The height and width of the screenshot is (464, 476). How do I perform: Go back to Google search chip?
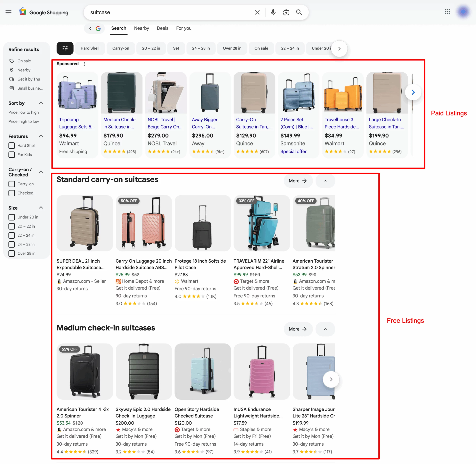(x=94, y=28)
